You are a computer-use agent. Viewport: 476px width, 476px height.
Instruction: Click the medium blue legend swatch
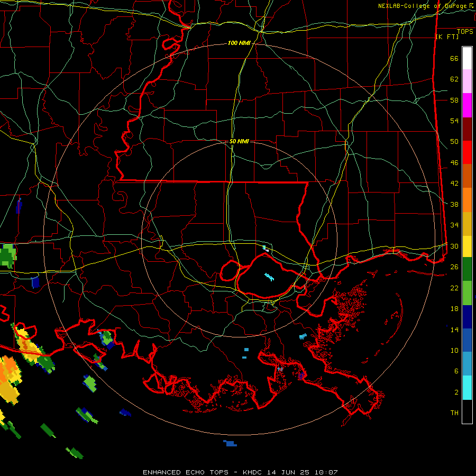point(467,340)
